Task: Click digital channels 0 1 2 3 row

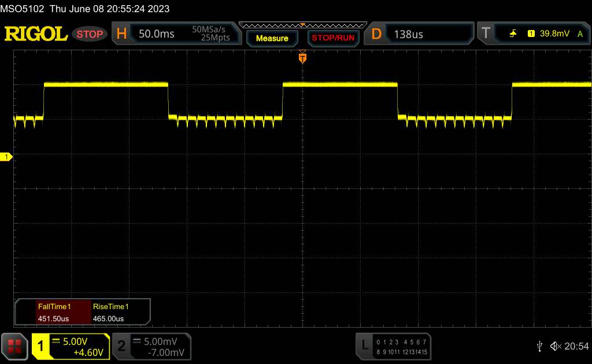Action: tap(387, 342)
